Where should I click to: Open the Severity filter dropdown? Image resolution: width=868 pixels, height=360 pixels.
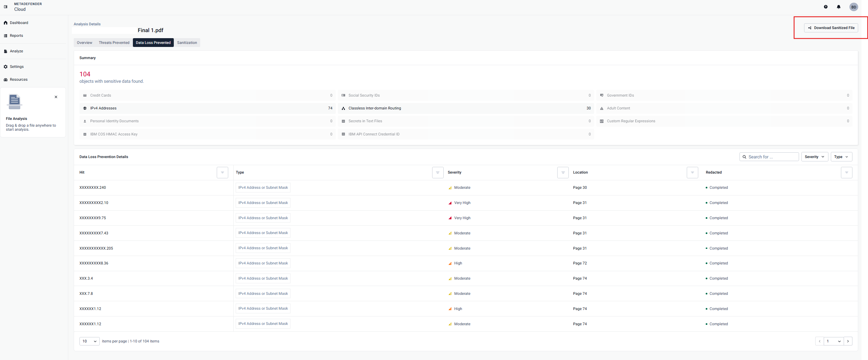[x=814, y=157]
